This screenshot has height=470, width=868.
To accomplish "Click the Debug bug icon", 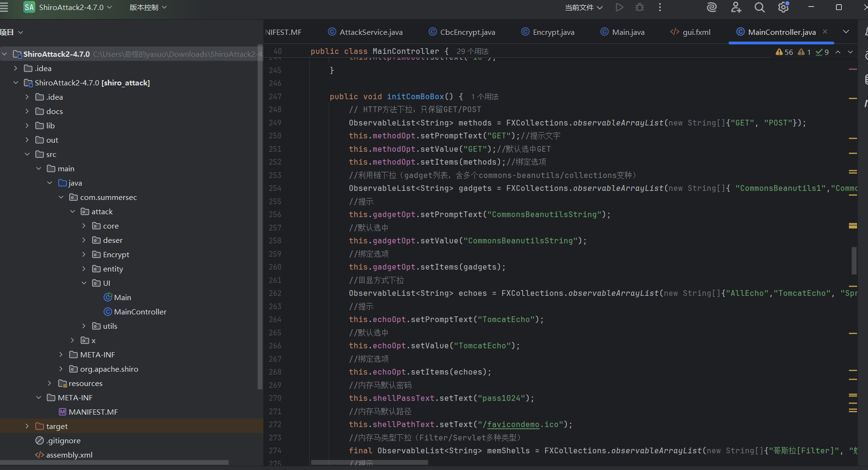I will [x=639, y=7].
